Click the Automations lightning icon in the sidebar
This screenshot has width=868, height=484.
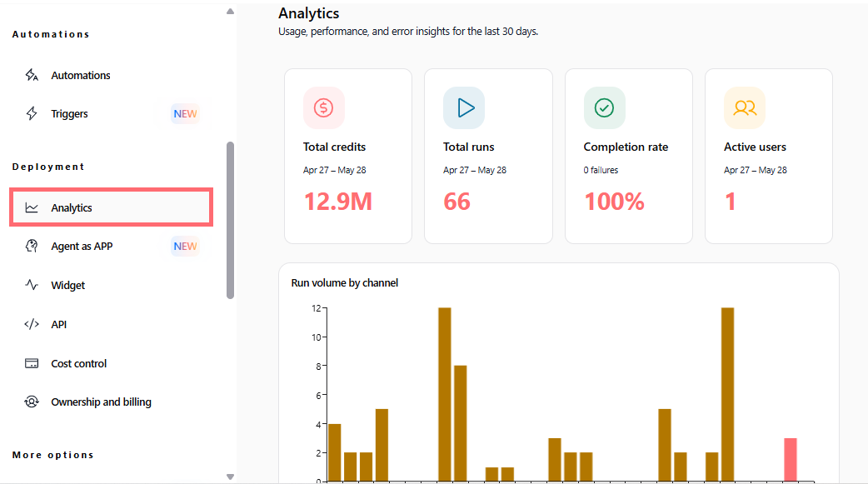click(x=32, y=75)
